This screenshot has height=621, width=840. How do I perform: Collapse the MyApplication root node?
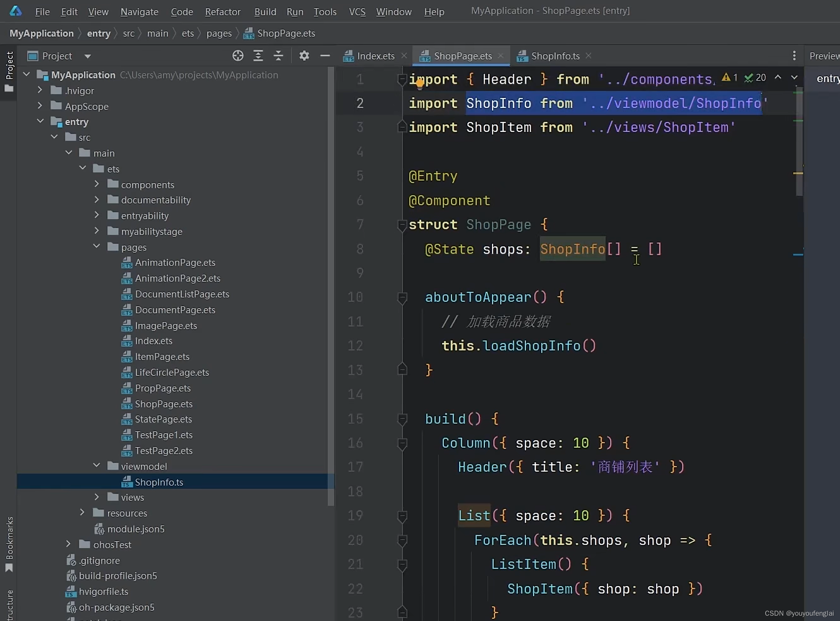point(27,75)
